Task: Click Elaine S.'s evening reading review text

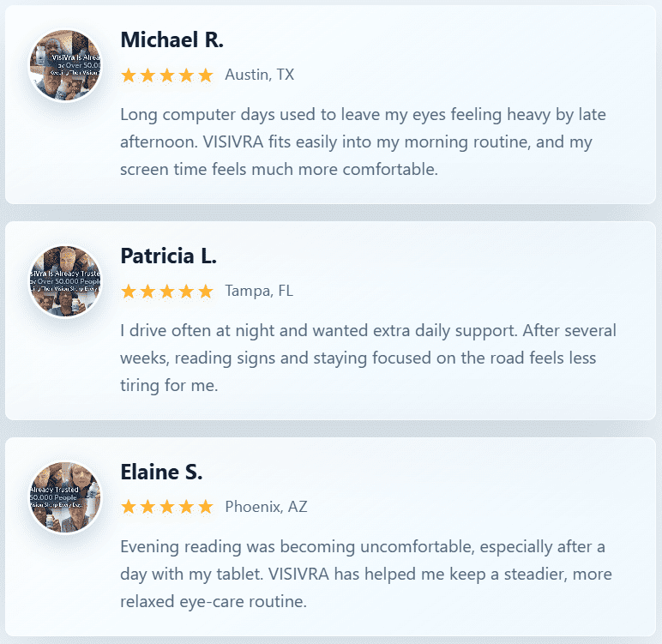Action: tap(366, 575)
